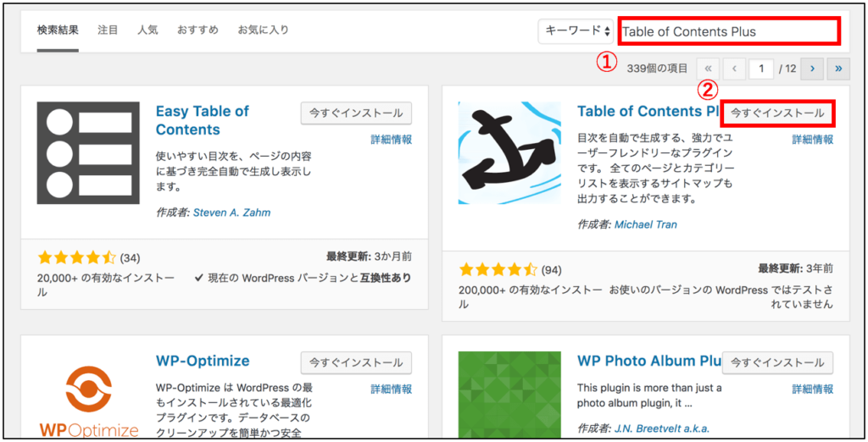The height and width of the screenshot is (442, 868).
Task: Open author J.N. Breetvelt a.k.a. link
Action: click(661, 428)
